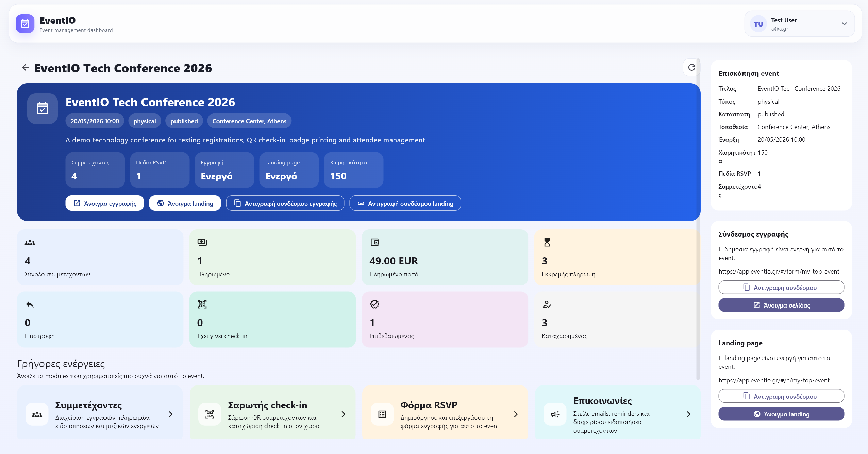Click the EventIO calendar logo icon
868x454 pixels.
25,24
